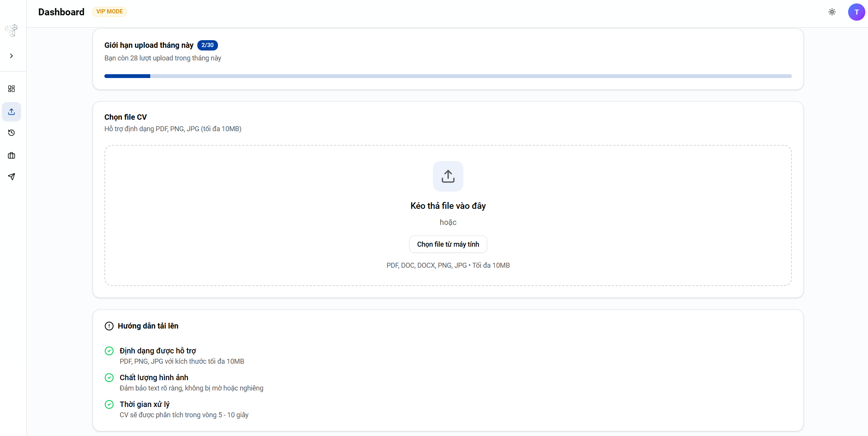This screenshot has width=868, height=436.
Task: Open the history clock icon
Action: (x=11, y=133)
